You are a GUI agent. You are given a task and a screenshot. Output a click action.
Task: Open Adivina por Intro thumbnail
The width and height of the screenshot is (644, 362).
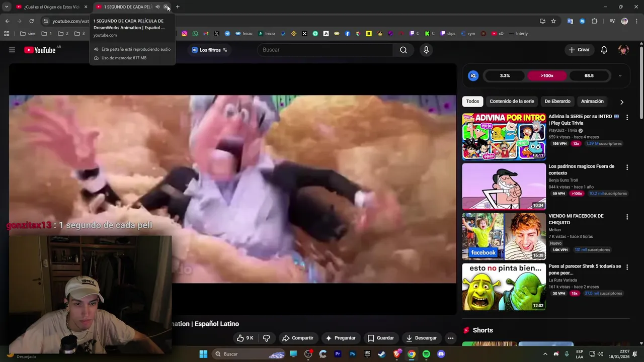(x=504, y=137)
